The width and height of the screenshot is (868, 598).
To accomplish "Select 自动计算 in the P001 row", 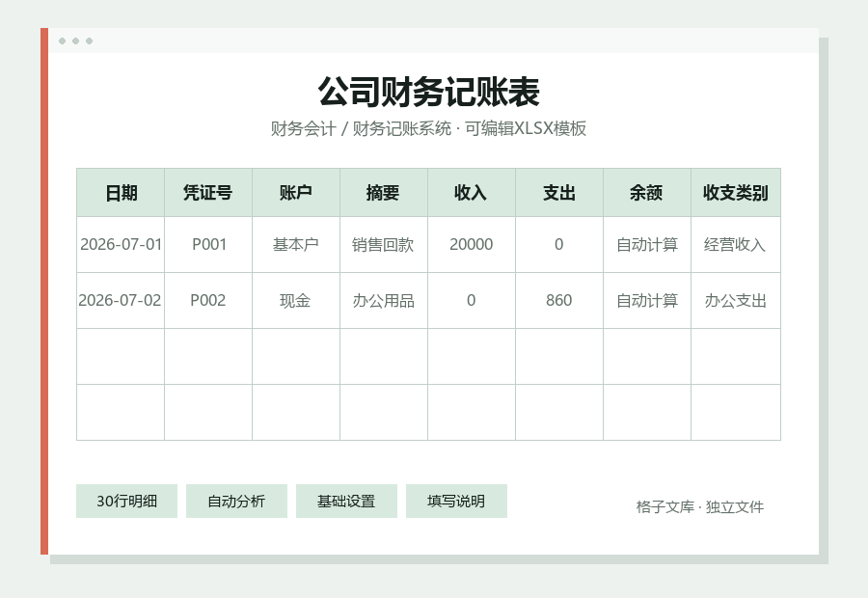I will 647,245.
